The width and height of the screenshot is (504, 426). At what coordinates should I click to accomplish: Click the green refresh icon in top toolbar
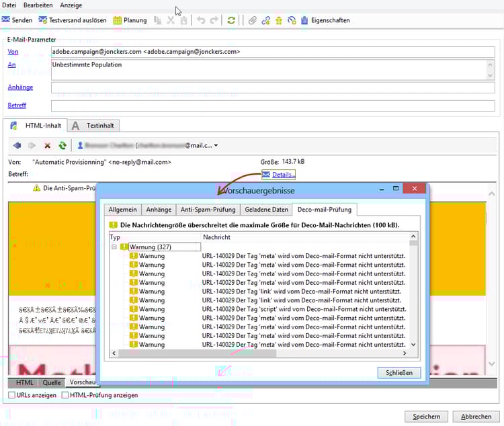[231, 20]
